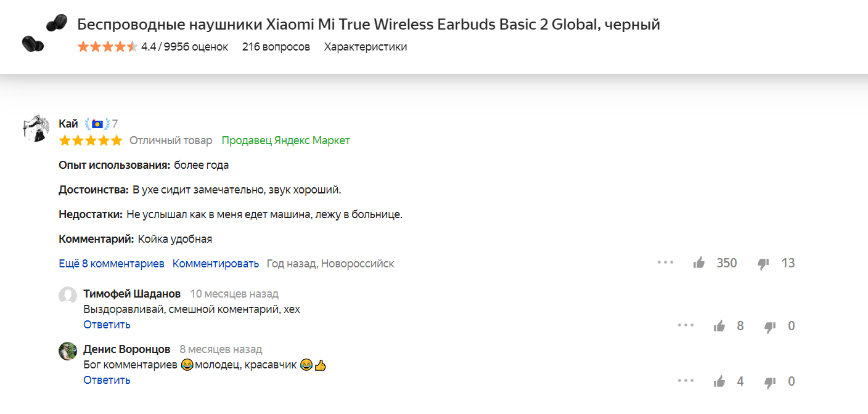Click the text 'Койка удобная'

click(x=175, y=239)
